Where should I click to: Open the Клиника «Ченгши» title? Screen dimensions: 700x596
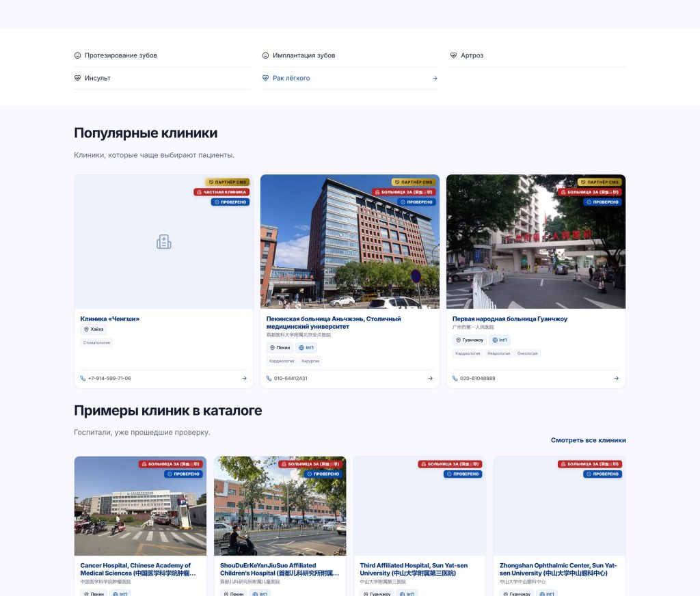pyautogui.click(x=110, y=319)
